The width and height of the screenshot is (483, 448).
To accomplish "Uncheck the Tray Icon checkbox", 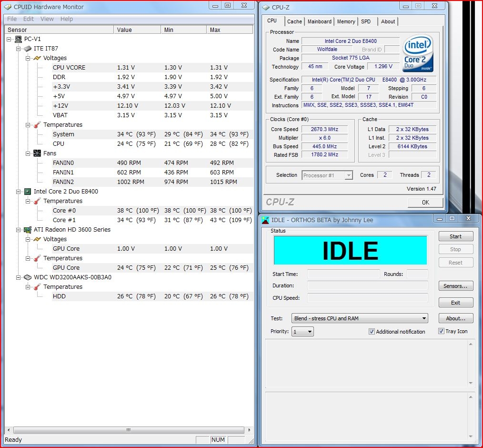I will (441, 331).
